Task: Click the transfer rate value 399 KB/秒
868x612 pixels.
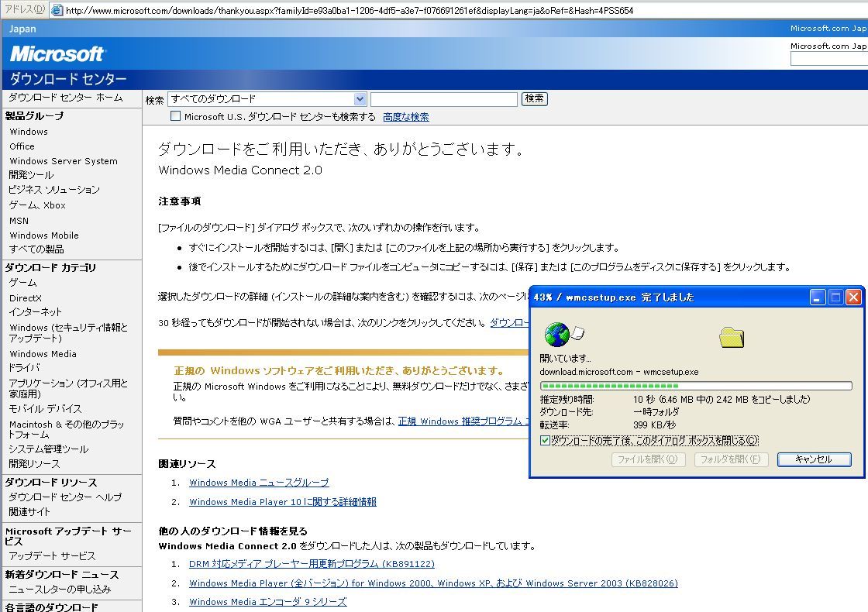Action: pyautogui.click(x=654, y=425)
